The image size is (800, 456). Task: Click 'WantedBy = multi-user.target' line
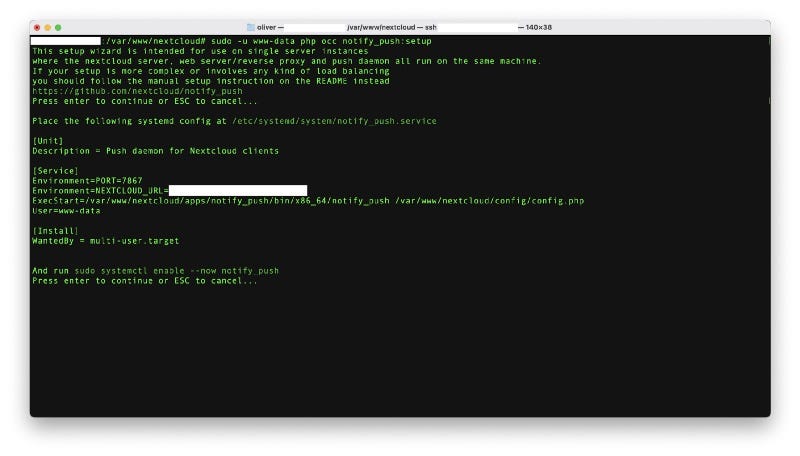click(x=106, y=241)
